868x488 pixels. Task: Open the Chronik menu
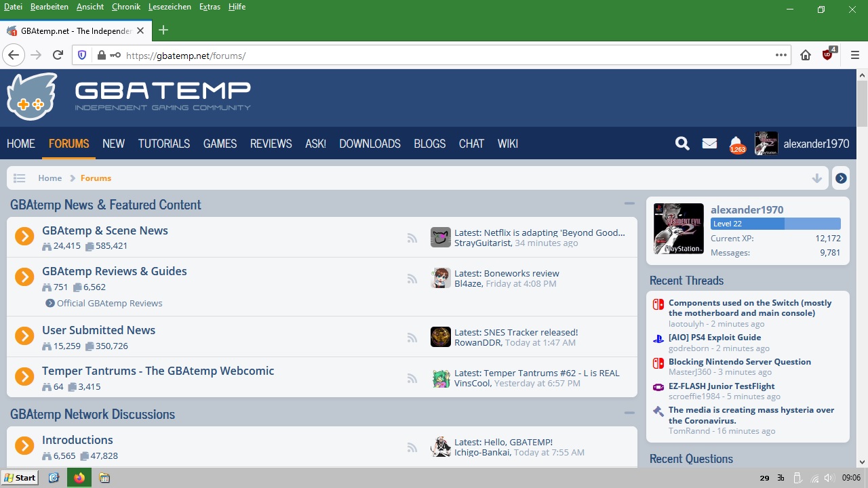[x=126, y=7]
